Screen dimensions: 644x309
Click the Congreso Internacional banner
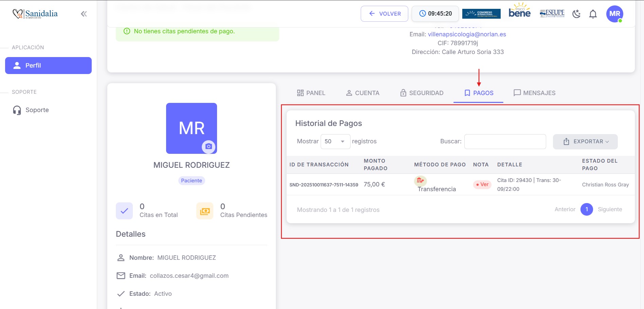481,14
